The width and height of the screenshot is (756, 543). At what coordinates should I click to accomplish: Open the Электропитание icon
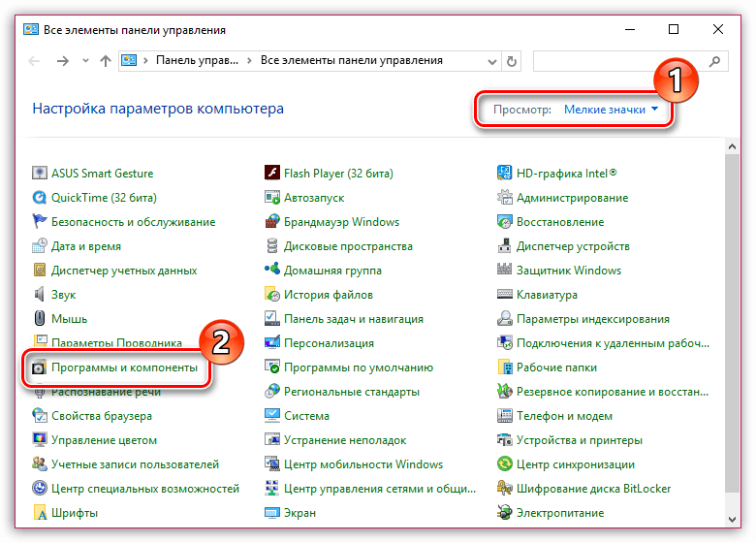pyautogui.click(x=504, y=512)
